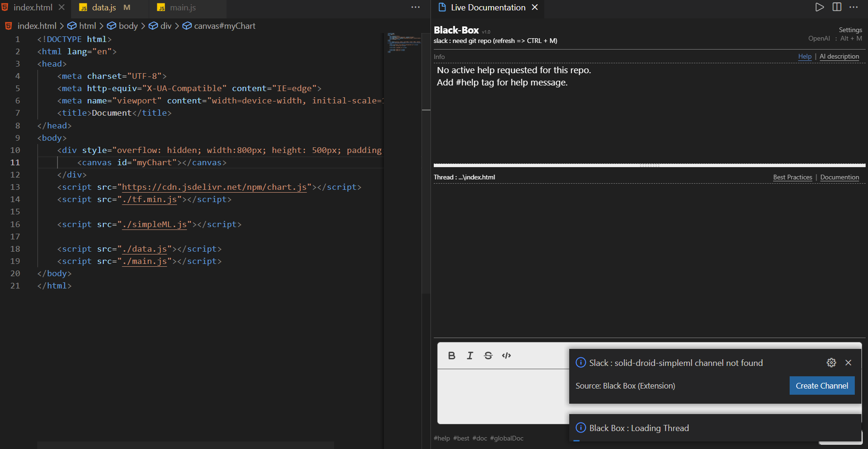Apply strikethrough formatting in editor
868x449 pixels.
click(x=489, y=356)
